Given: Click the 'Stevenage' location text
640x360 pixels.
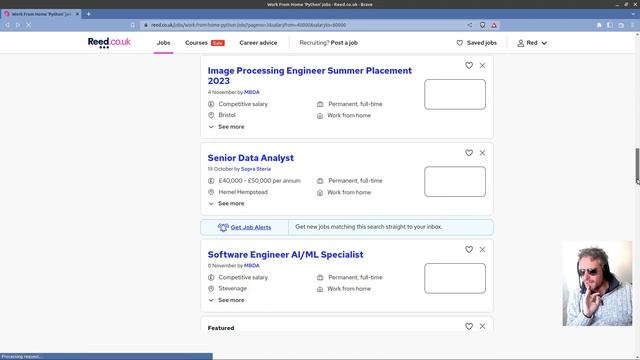Looking at the screenshot, I should [x=233, y=289].
